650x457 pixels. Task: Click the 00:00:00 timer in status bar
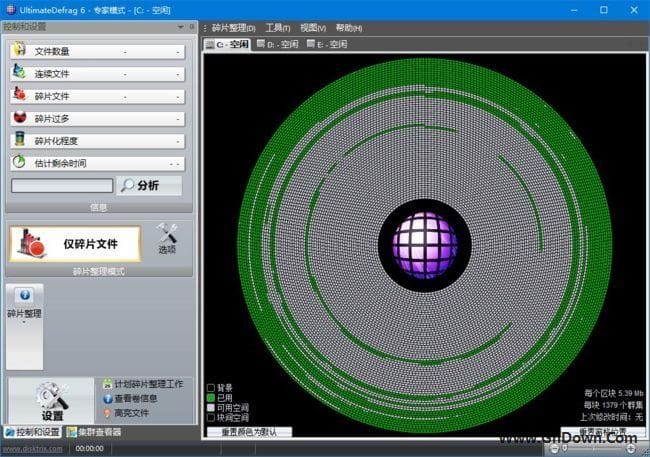[x=90, y=449]
